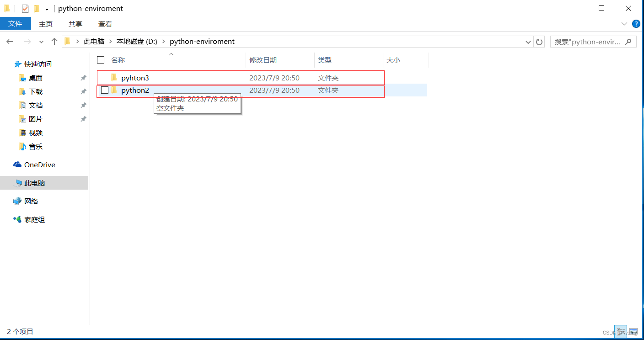Click the back navigation arrow
This screenshot has width=644, height=340.
10,42
